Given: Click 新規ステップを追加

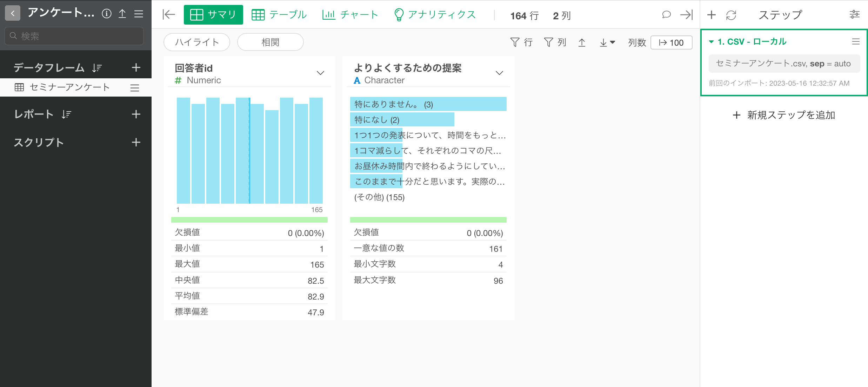Looking at the screenshot, I should pyautogui.click(x=784, y=115).
